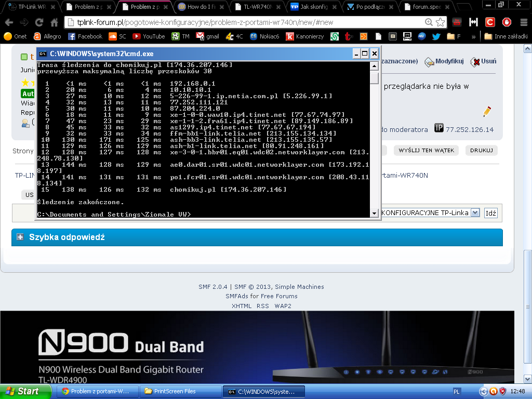Expand the Szybka odpowiedź quick reply section
Image resolution: width=532 pixels, height=399 pixels.
[21, 237]
